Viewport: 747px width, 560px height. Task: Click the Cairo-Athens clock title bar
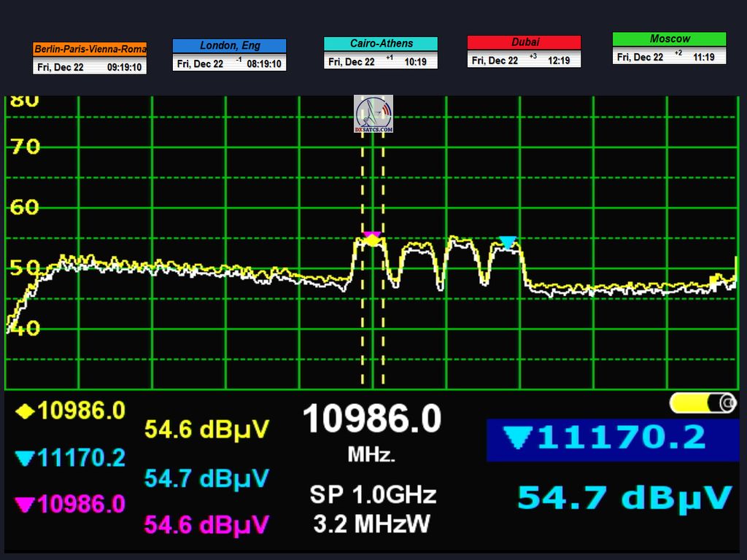tap(380, 44)
